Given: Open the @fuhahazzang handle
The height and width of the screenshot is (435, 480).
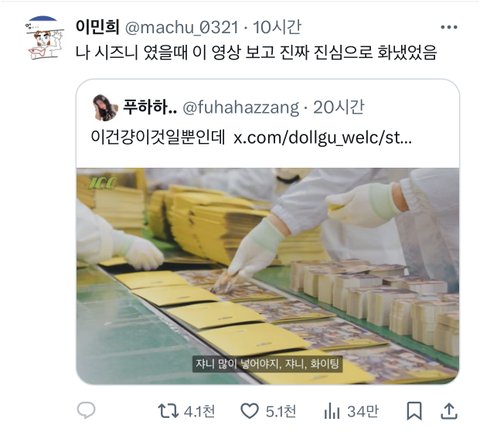Looking at the screenshot, I should pos(241,108).
